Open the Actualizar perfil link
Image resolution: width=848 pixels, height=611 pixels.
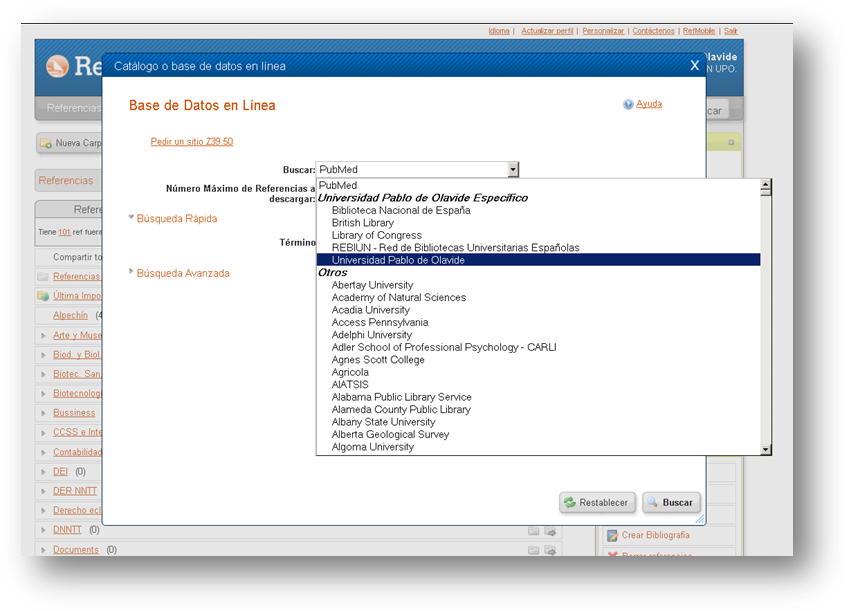tap(547, 31)
